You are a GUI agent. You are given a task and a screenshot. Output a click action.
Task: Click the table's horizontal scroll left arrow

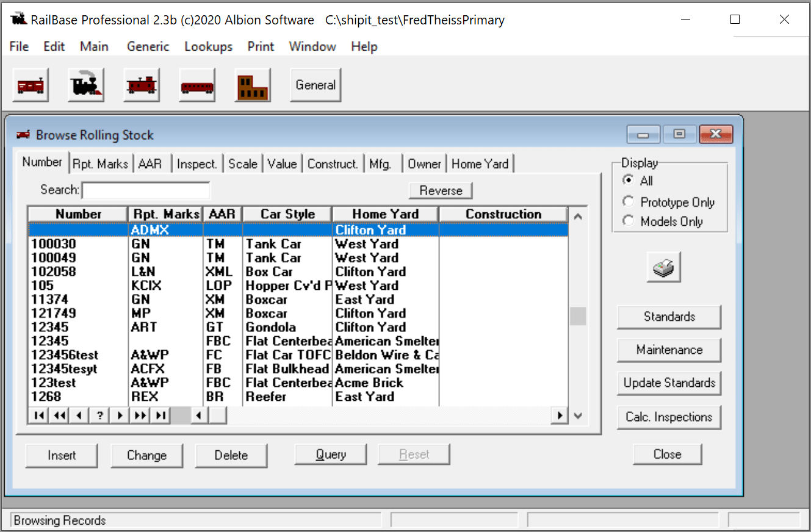(198, 415)
